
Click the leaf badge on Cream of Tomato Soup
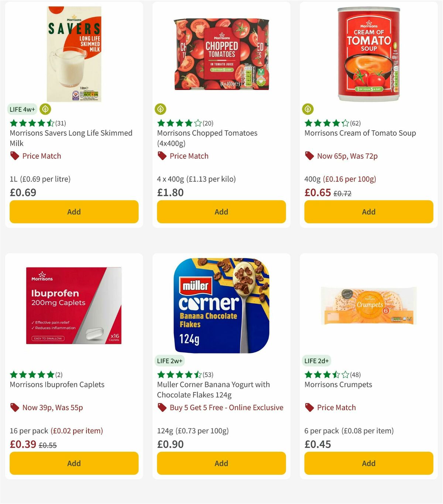click(x=309, y=109)
